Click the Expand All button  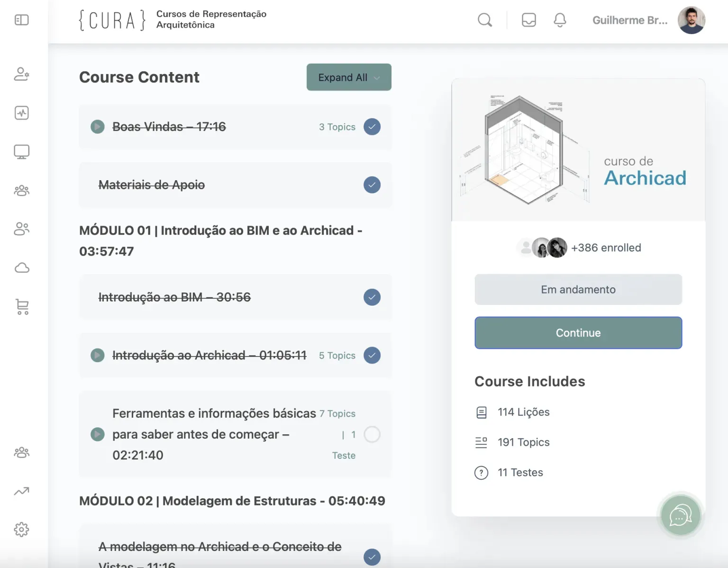(x=349, y=77)
